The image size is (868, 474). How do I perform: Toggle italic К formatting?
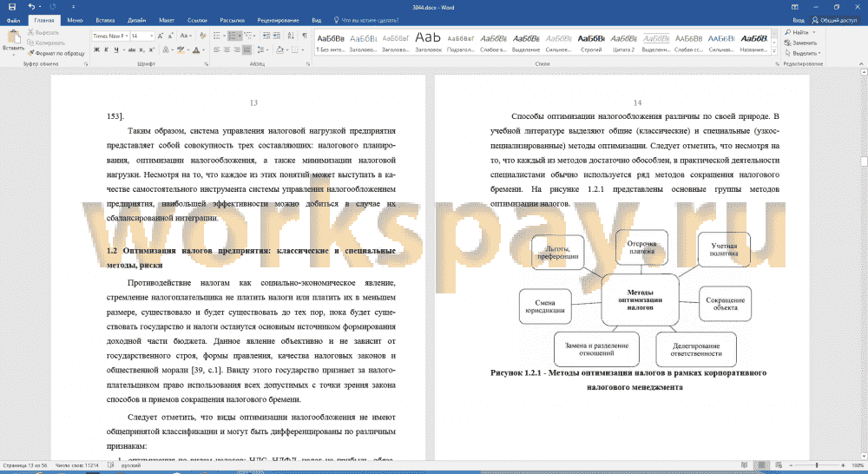106,49
